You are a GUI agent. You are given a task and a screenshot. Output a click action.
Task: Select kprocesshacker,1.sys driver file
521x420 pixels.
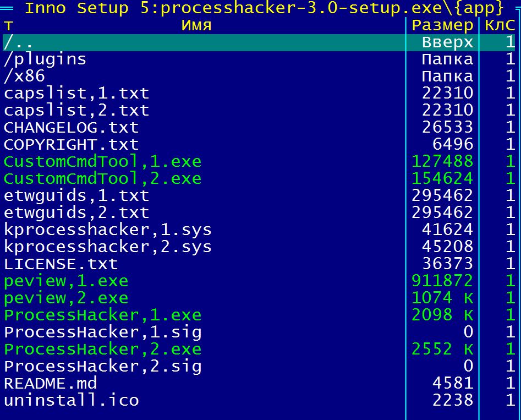pos(108,230)
